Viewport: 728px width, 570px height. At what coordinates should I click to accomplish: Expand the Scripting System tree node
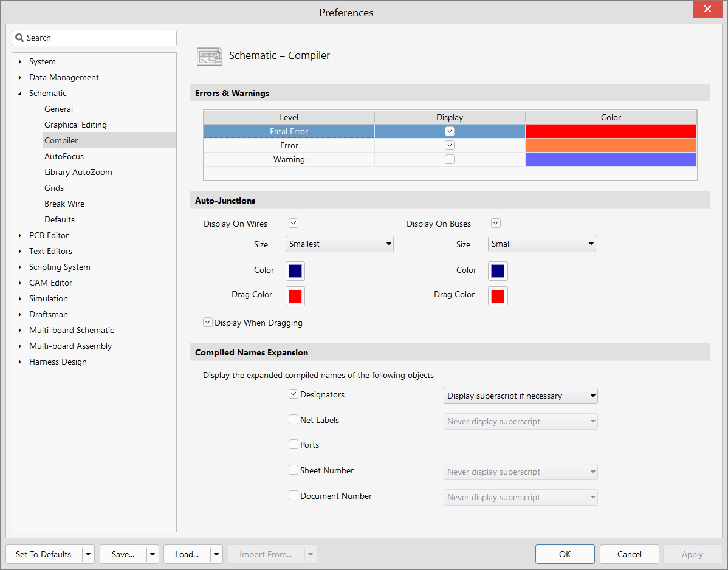(20, 267)
